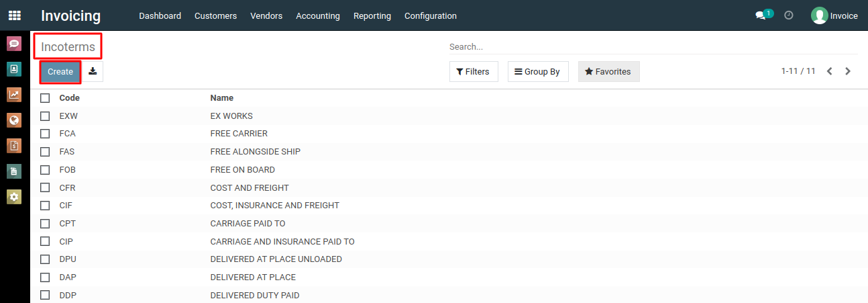
Task: Open the Group By dropdown
Action: (x=538, y=72)
